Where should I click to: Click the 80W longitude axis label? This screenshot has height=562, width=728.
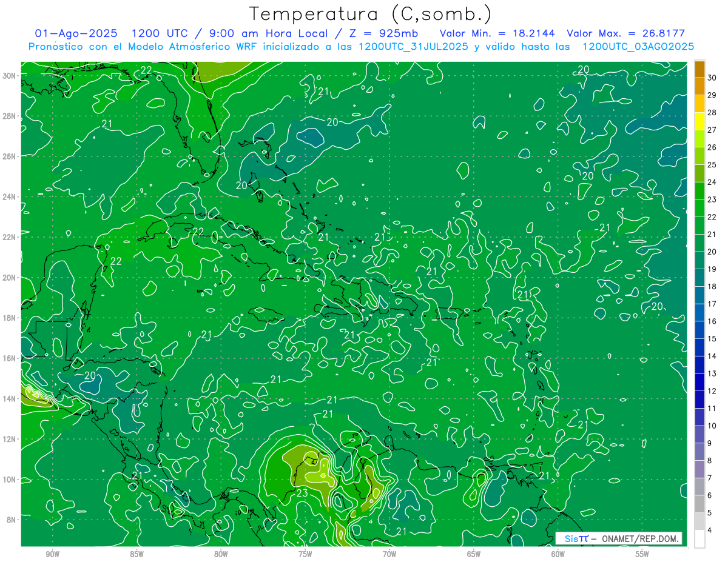(221, 554)
